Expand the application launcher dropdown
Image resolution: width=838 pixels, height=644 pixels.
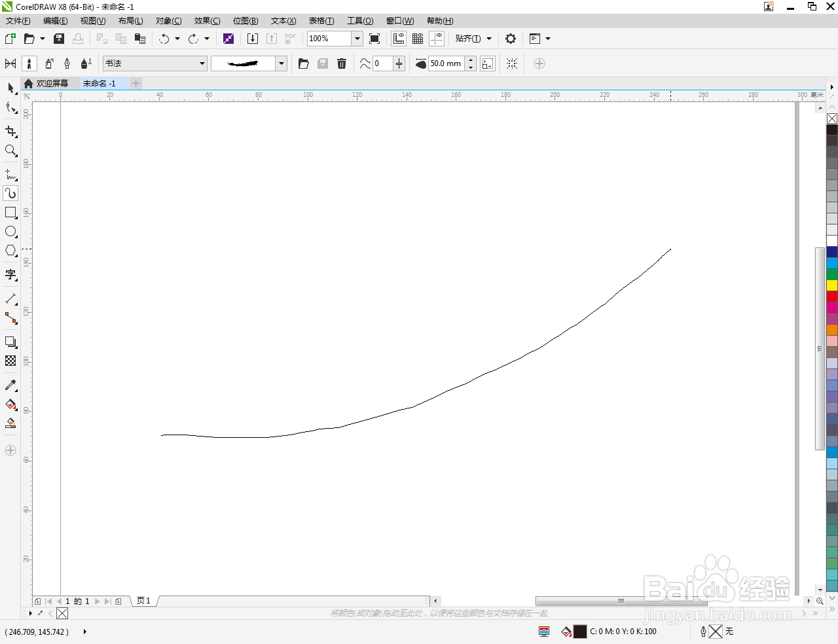[x=548, y=39]
